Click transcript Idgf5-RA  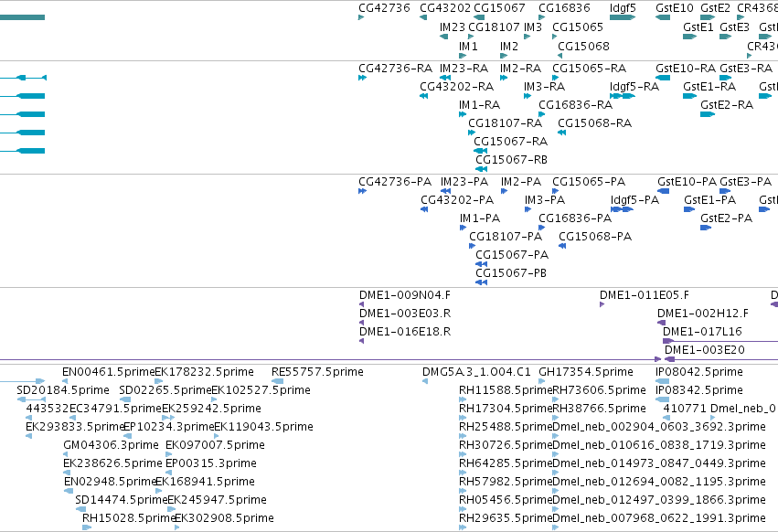[x=634, y=87]
